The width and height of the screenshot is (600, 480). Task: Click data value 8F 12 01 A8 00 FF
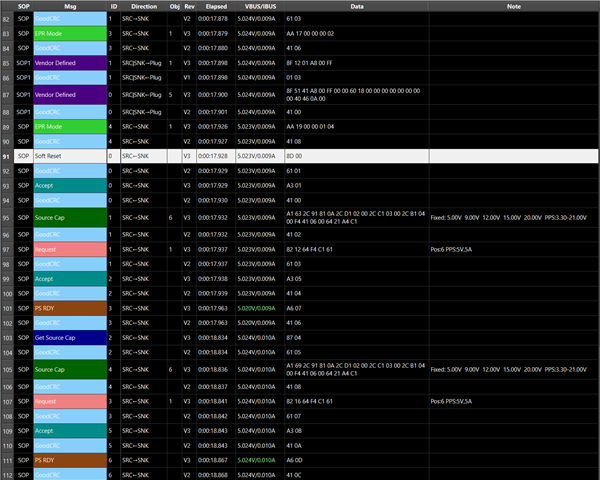pyautogui.click(x=309, y=63)
